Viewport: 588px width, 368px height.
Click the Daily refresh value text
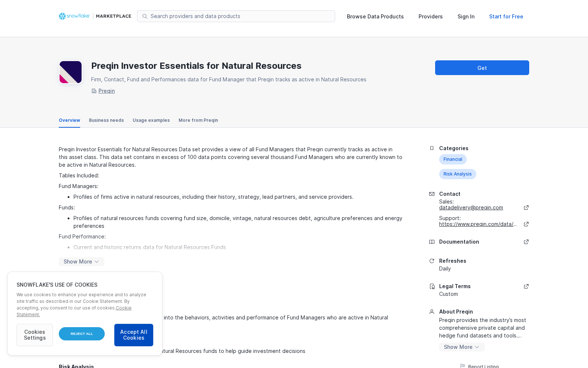tap(445, 269)
